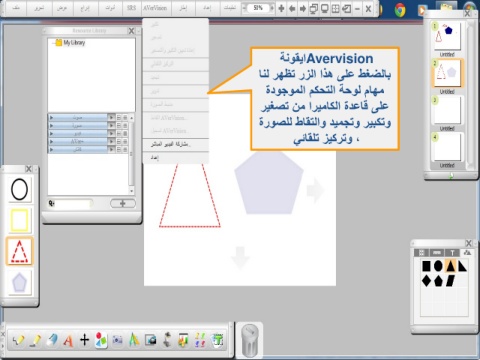
Task: Click the yellow highlighter pen tool
Action: click(35, 340)
